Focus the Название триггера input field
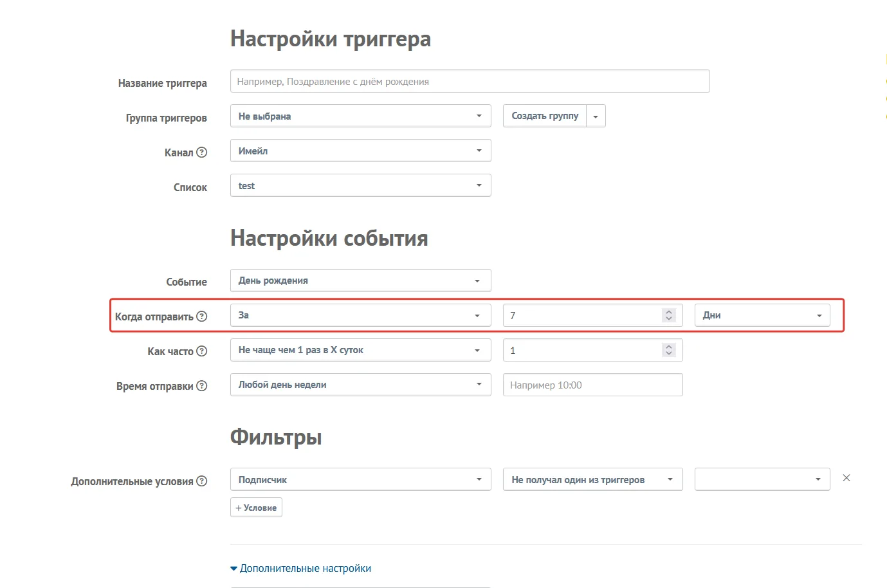Viewport: 887px width, 588px height. 470,81
